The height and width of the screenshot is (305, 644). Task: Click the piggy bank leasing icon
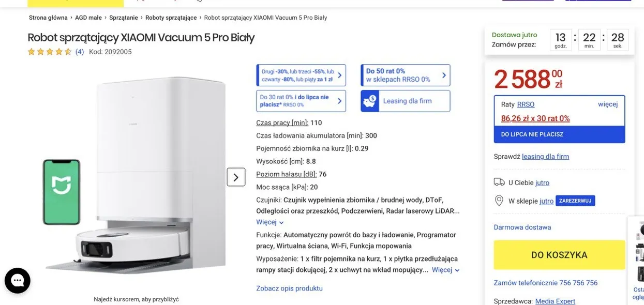point(370,101)
